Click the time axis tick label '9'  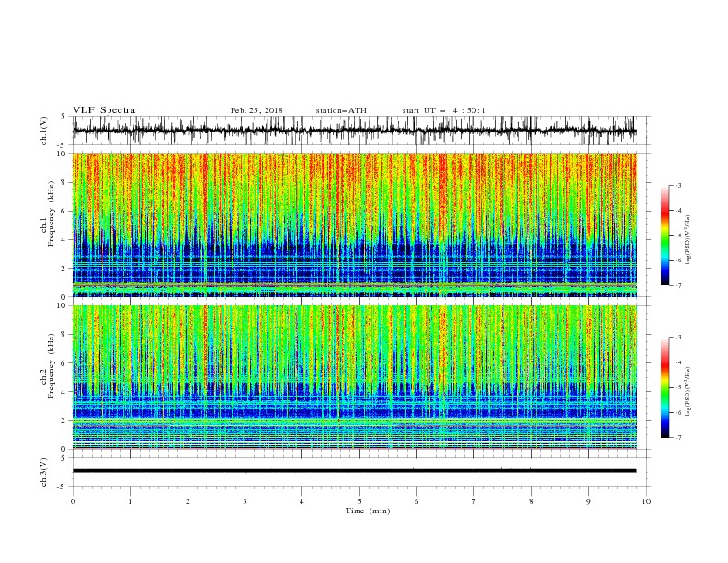coord(588,501)
